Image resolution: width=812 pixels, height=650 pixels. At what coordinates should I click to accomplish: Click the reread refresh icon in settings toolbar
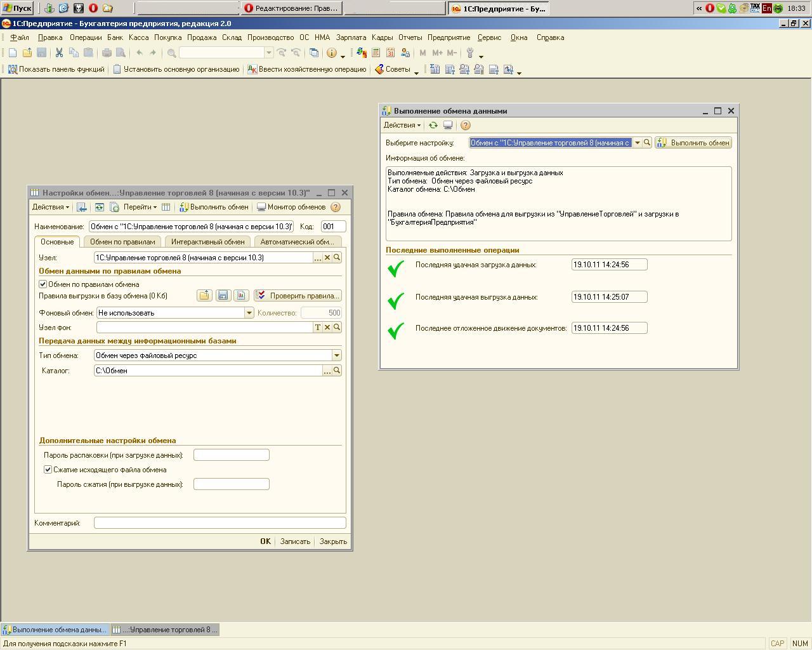(x=100, y=207)
